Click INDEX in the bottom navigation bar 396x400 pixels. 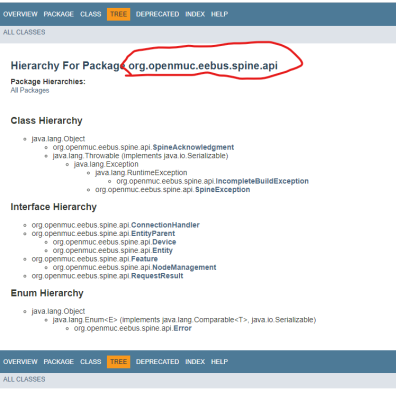coord(195,362)
